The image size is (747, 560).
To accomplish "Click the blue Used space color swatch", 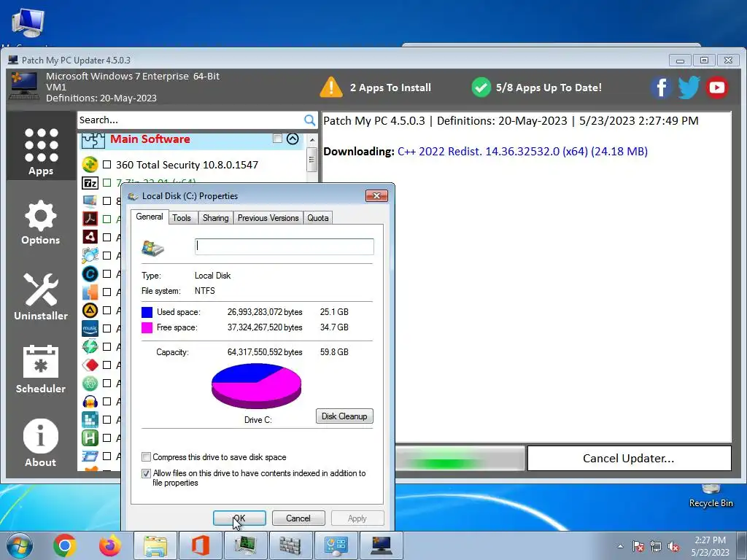I will click(147, 312).
